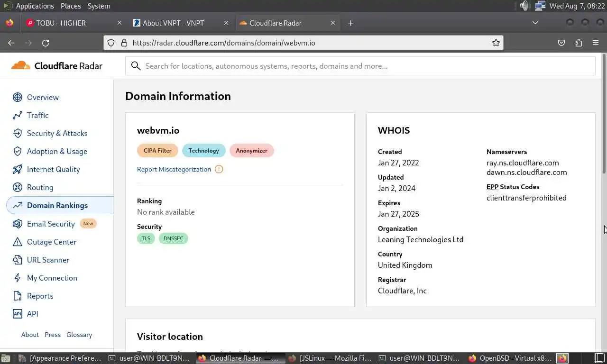Open the Overview sidebar link

tap(43, 97)
